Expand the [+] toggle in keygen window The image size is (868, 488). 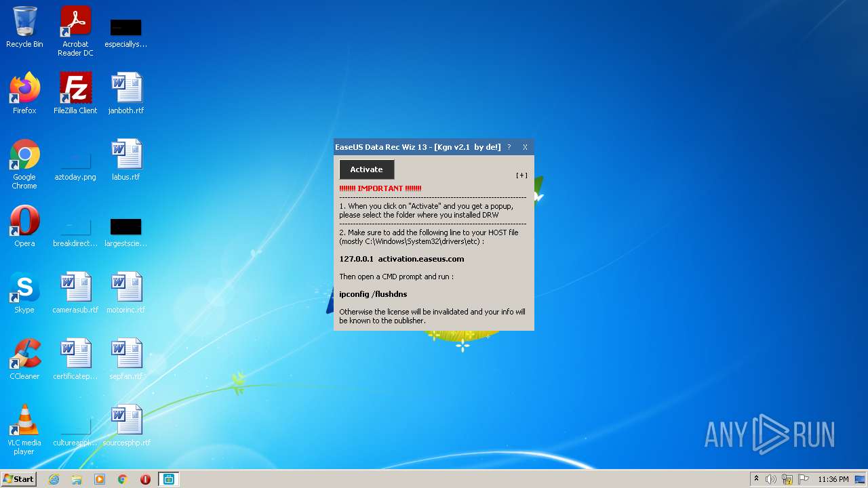521,175
